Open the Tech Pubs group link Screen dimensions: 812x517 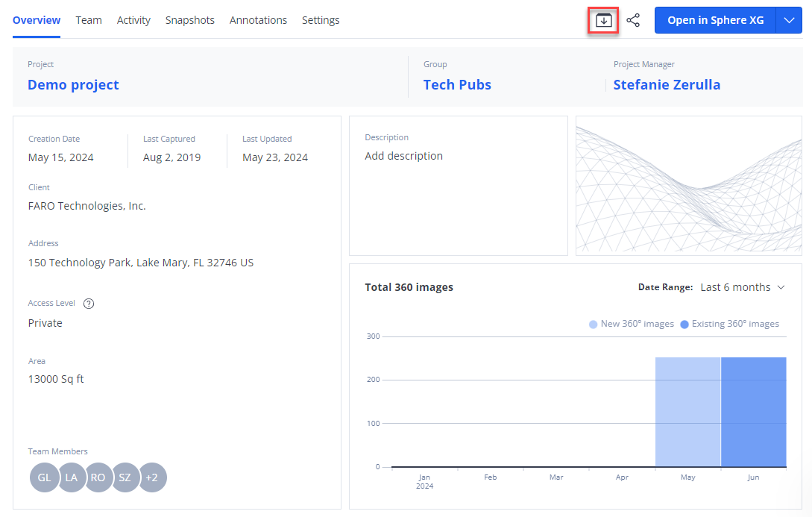(x=457, y=85)
